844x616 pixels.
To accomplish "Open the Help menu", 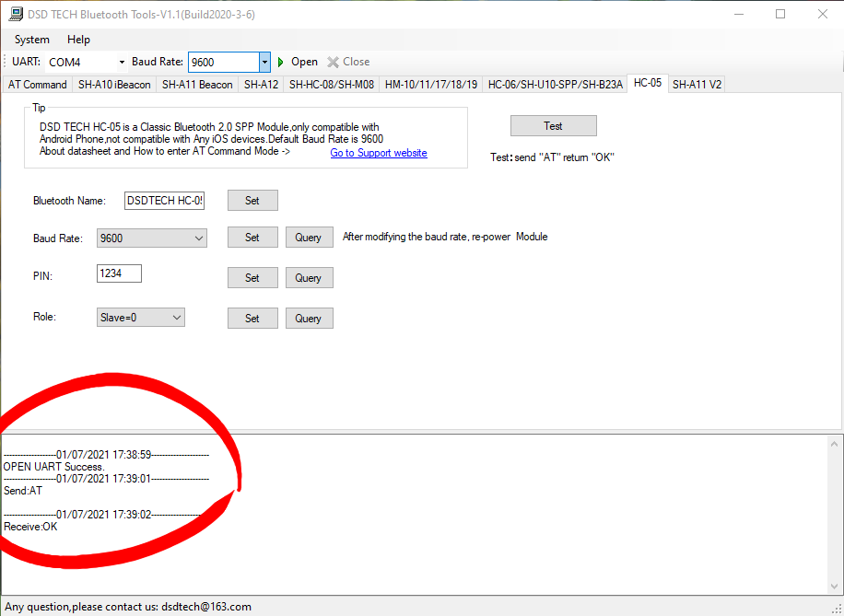I will (x=78, y=40).
